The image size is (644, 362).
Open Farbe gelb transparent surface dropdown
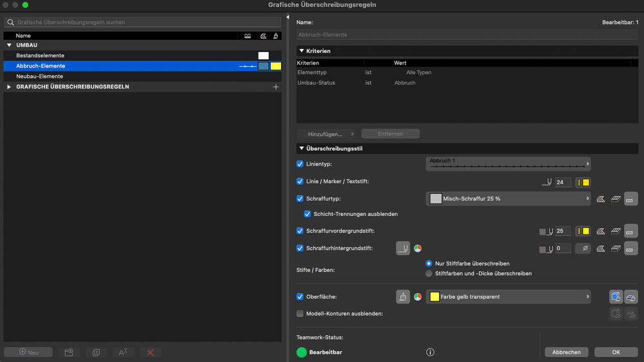click(x=508, y=297)
